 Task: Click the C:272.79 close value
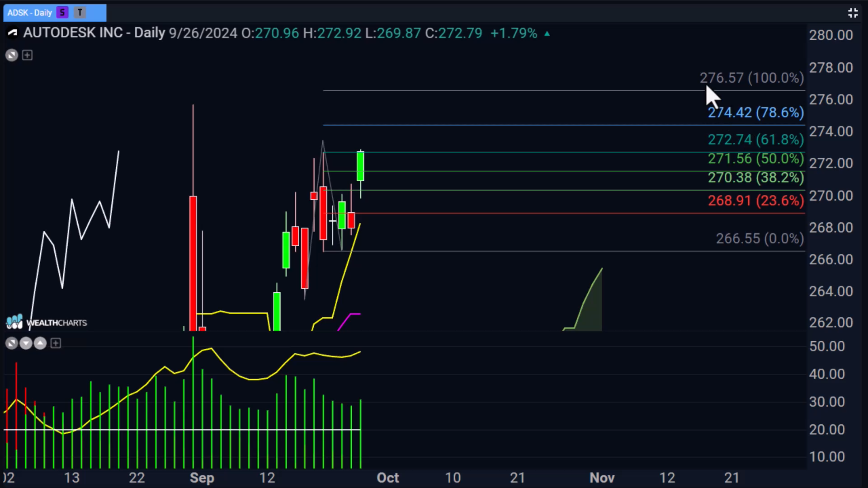[x=453, y=33]
